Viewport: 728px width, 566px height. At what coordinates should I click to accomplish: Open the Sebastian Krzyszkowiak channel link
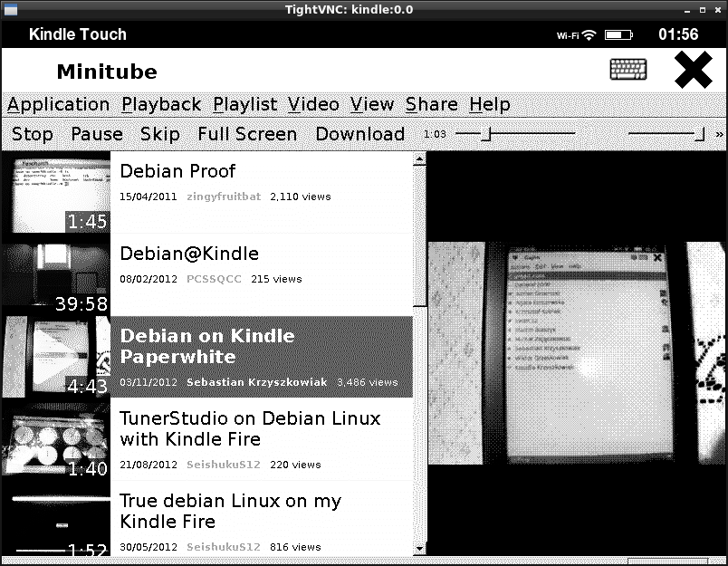(256, 382)
